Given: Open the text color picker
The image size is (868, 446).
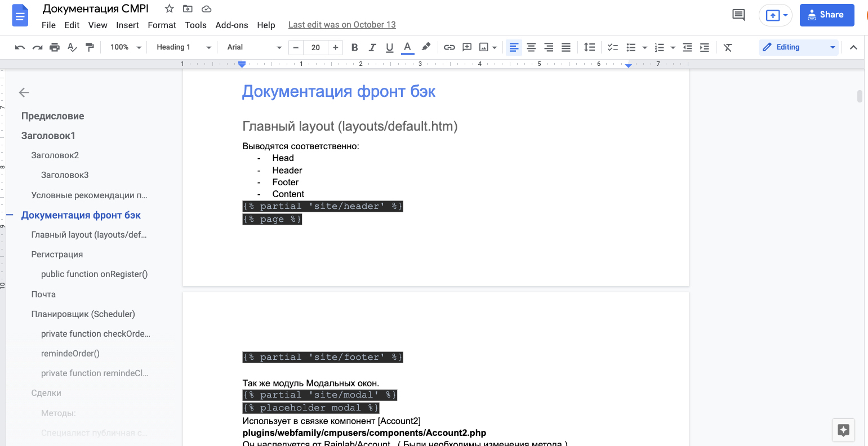Looking at the screenshot, I should point(407,47).
